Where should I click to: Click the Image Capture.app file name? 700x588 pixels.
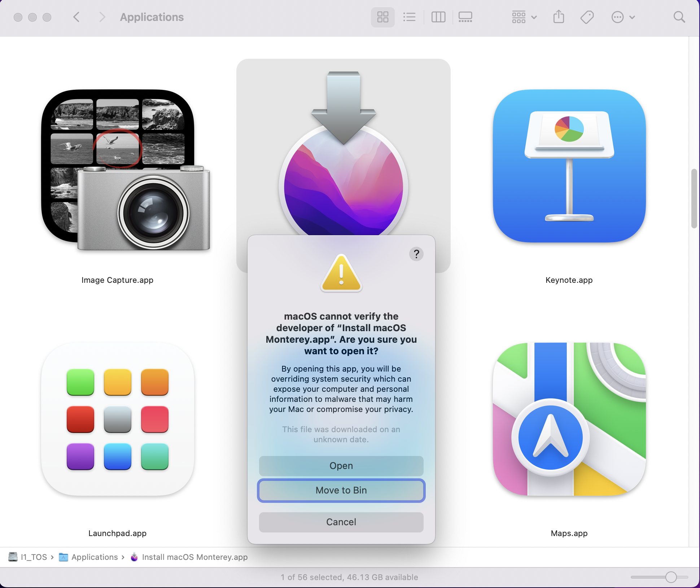tap(118, 280)
